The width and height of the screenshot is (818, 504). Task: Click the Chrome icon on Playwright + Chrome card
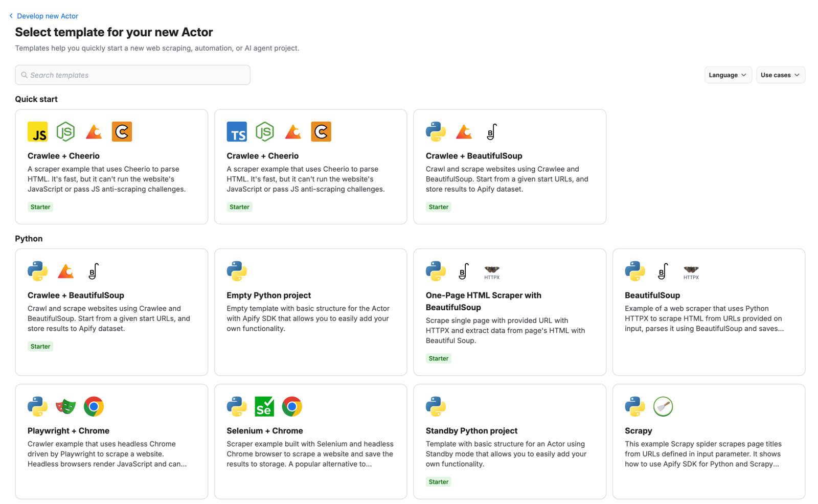click(x=94, y=406)
